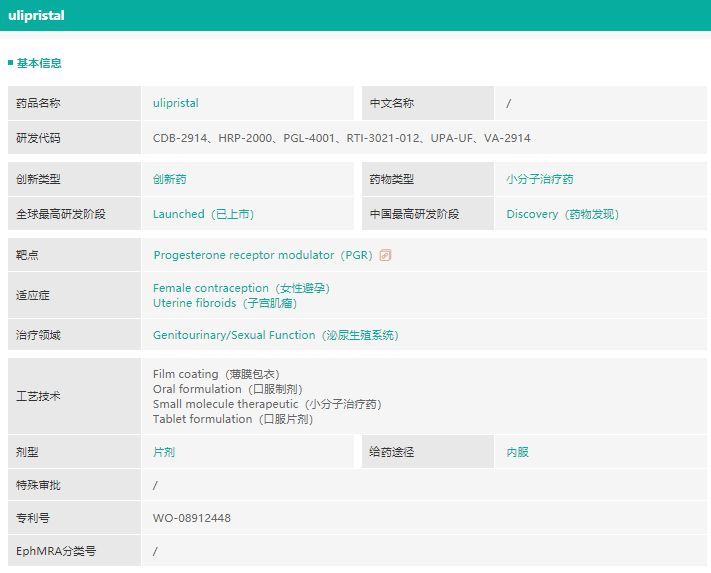Open the ulipristal link in 药品名称 row
The image size is (711, 573).
[x=176, y=103]
